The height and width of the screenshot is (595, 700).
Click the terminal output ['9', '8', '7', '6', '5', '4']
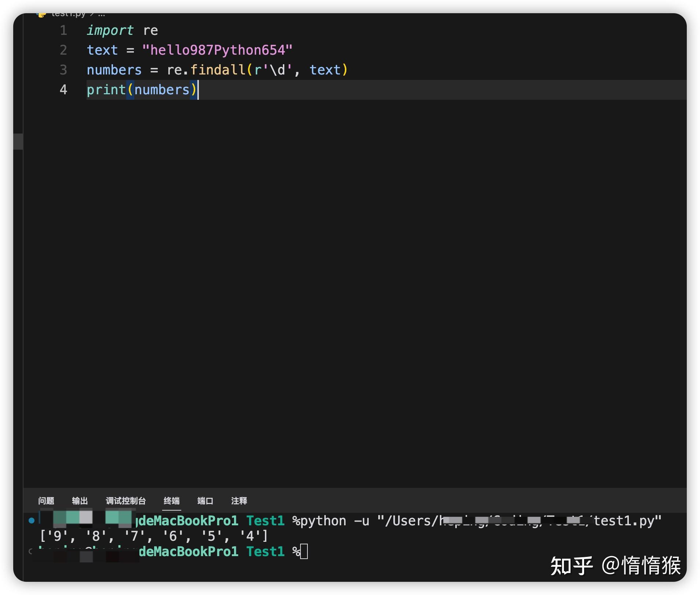pos(154,536)
